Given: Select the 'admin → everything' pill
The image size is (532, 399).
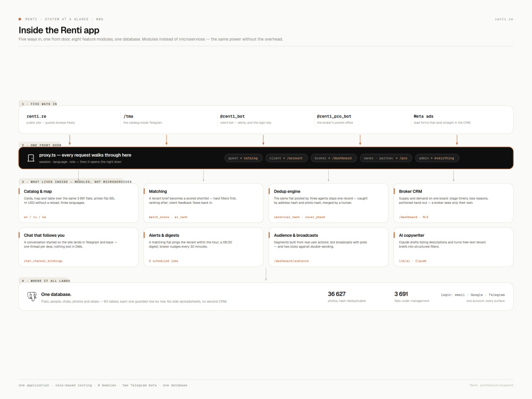Looking at the screenshot, I should coord(437,158).
